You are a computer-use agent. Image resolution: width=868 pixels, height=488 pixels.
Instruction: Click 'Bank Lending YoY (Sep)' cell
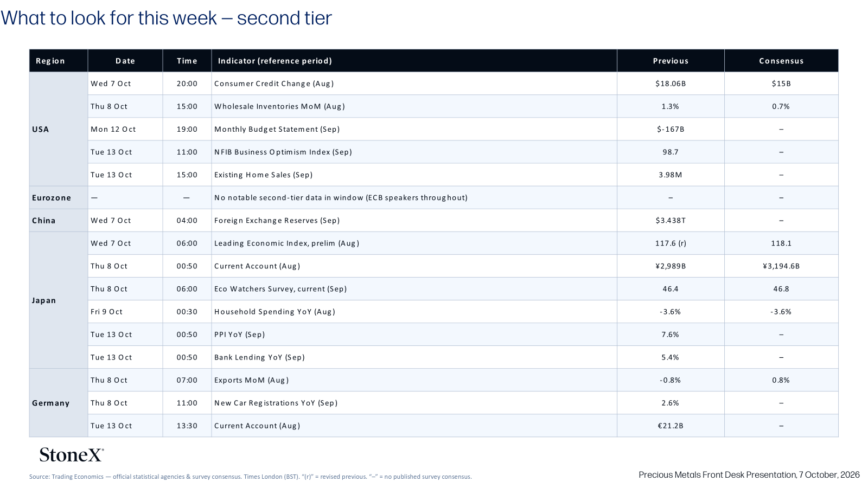(414, 357)
